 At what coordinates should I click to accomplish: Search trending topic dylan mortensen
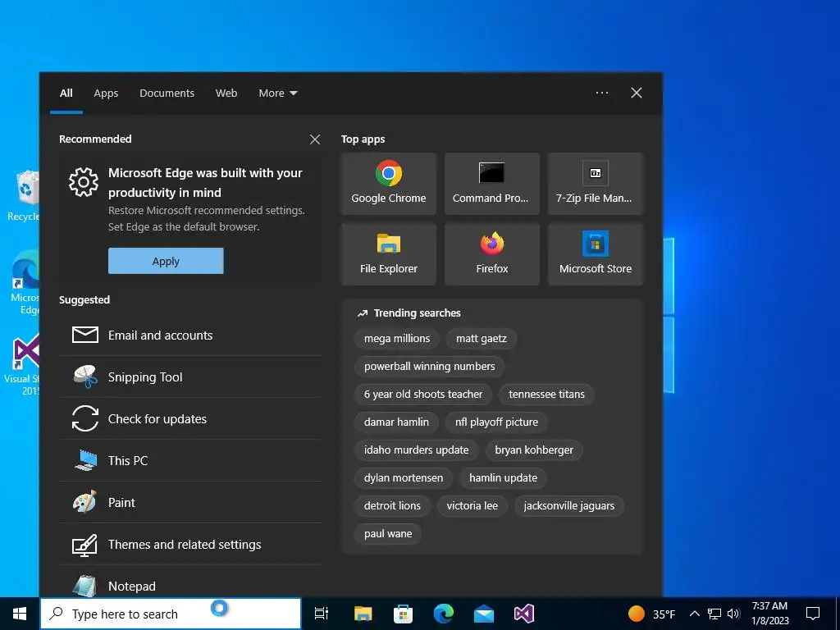404,478
